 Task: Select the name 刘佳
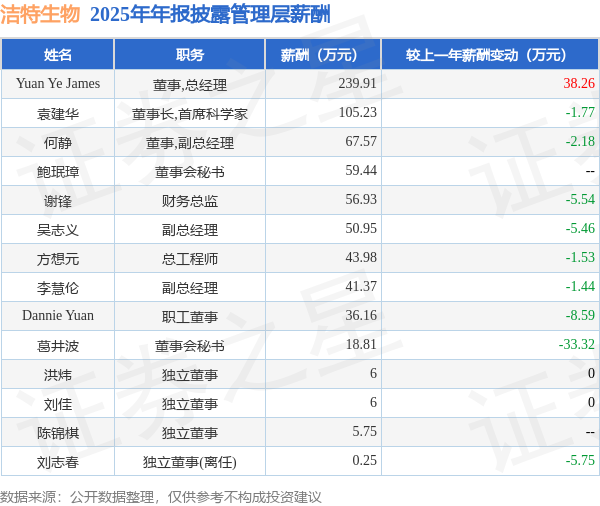(58, 404)
